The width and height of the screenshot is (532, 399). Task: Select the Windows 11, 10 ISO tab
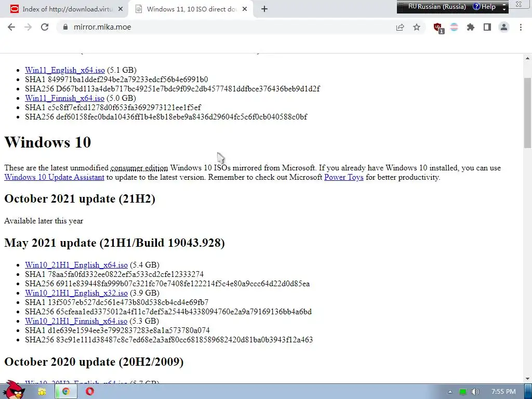[x=191, y=9]
